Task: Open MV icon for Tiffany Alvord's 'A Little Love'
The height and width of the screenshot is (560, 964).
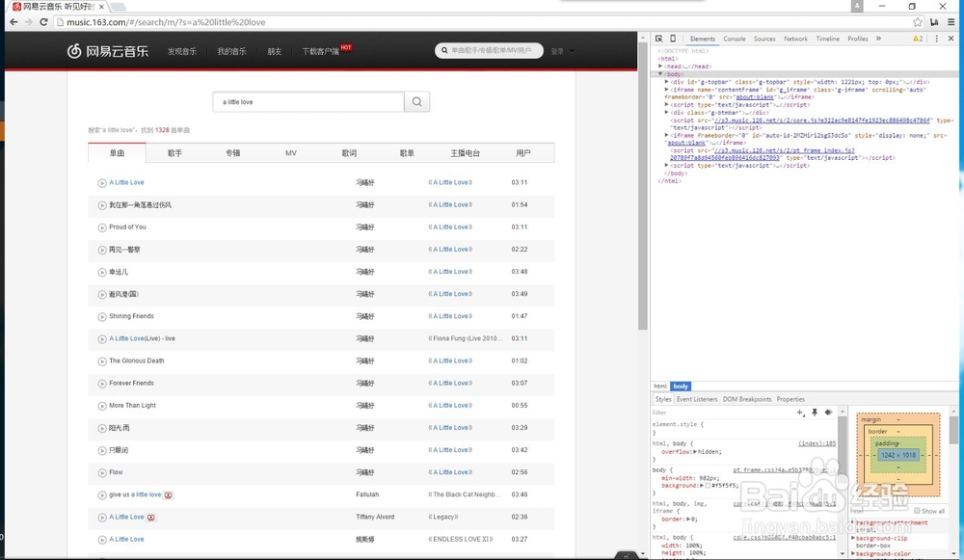Action: coord(151,517)
